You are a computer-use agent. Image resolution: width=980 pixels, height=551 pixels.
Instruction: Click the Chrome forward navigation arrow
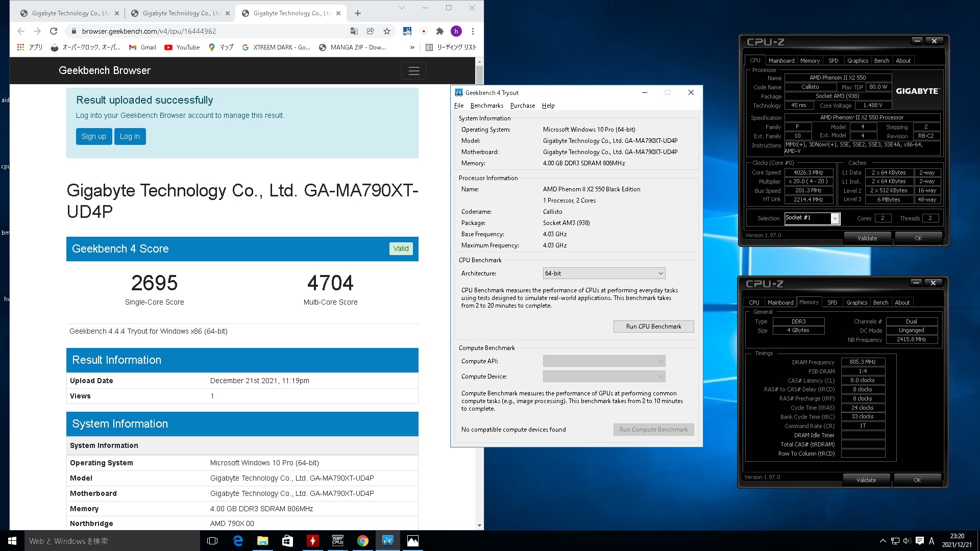(x=37, y=31)
